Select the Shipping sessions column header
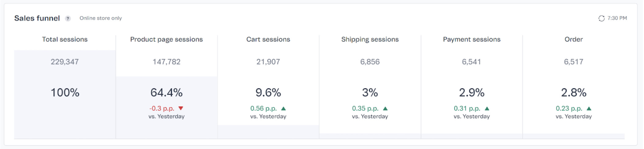 pos(370,39)
